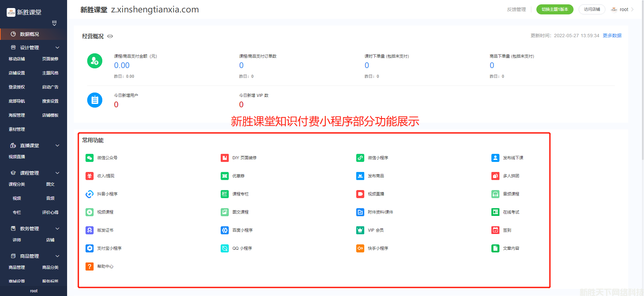Open the Douyin mini program icon
Image resolution: width=644 pixels, height=296 pixels.
[90, 194]
